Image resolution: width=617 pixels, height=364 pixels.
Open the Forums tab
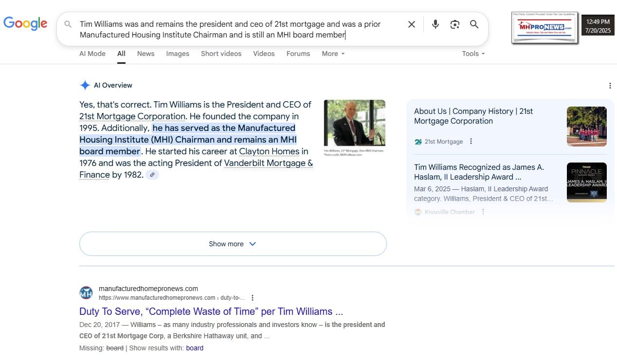click(x=298, y=54)
